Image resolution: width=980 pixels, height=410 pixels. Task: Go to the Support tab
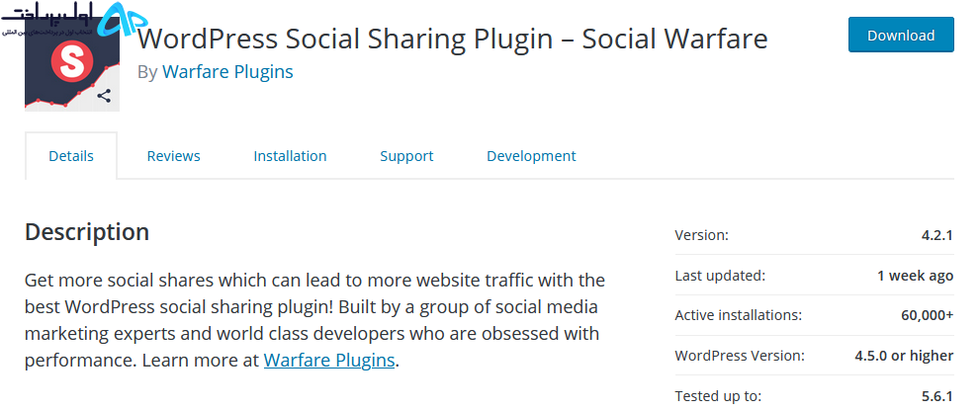click(x=406, y=156)
